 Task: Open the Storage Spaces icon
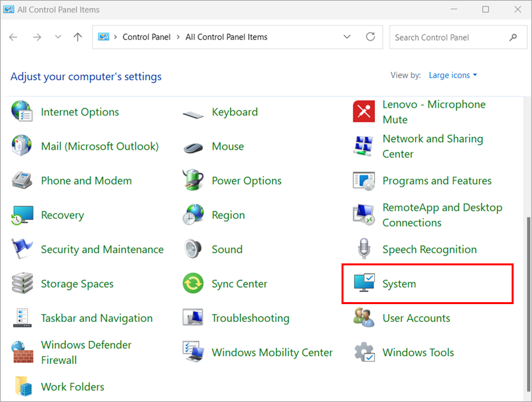(x=22, y=284)
